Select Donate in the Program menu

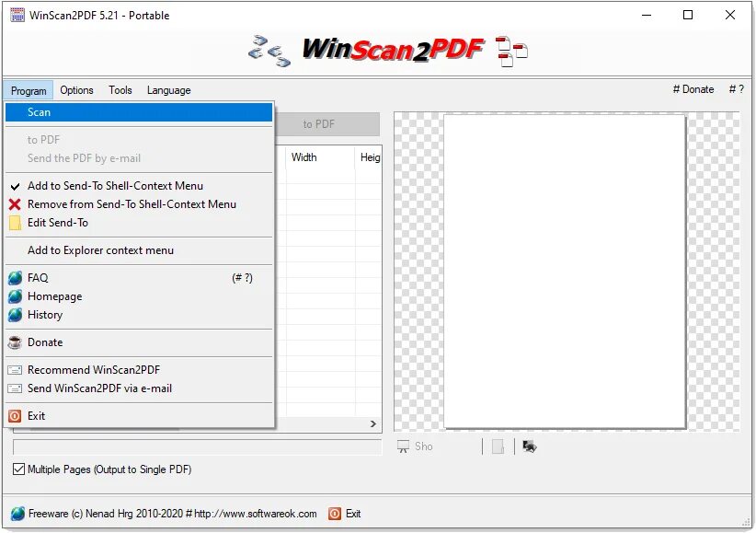[139, 342]
